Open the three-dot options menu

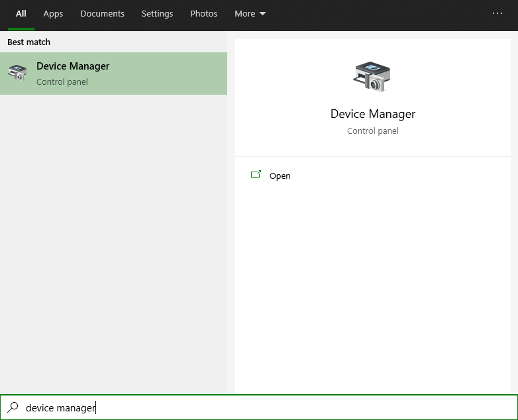(x=497, y=13)
